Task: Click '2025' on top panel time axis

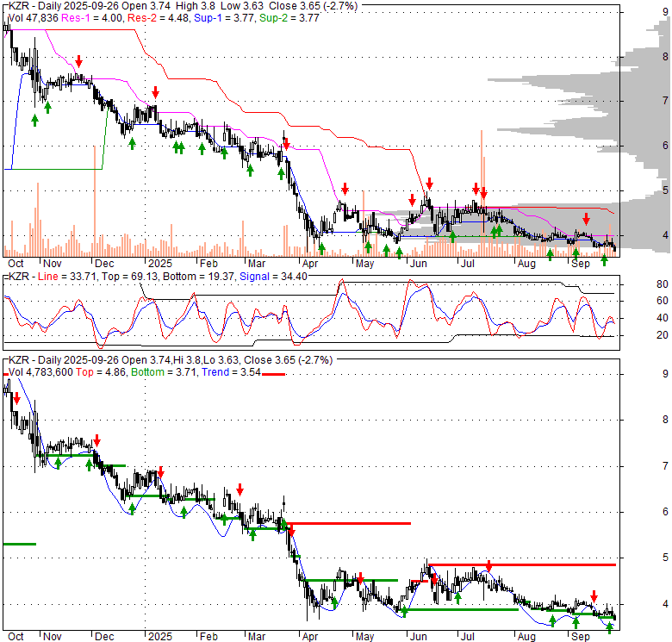Action: 160,264
